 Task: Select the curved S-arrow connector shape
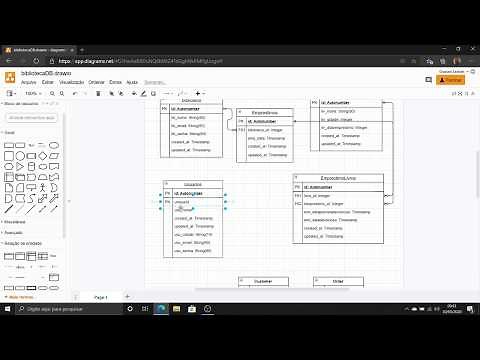coord(31,198)
